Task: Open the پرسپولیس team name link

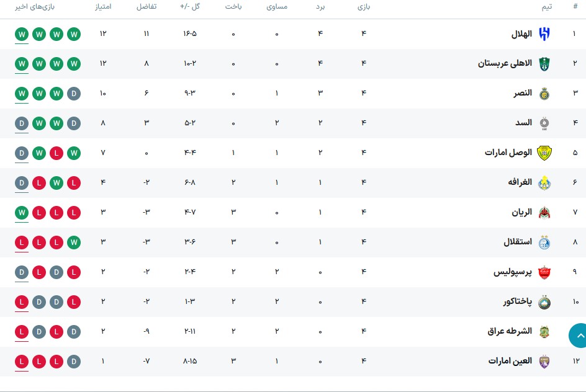Action: click(x=512, y=272)
